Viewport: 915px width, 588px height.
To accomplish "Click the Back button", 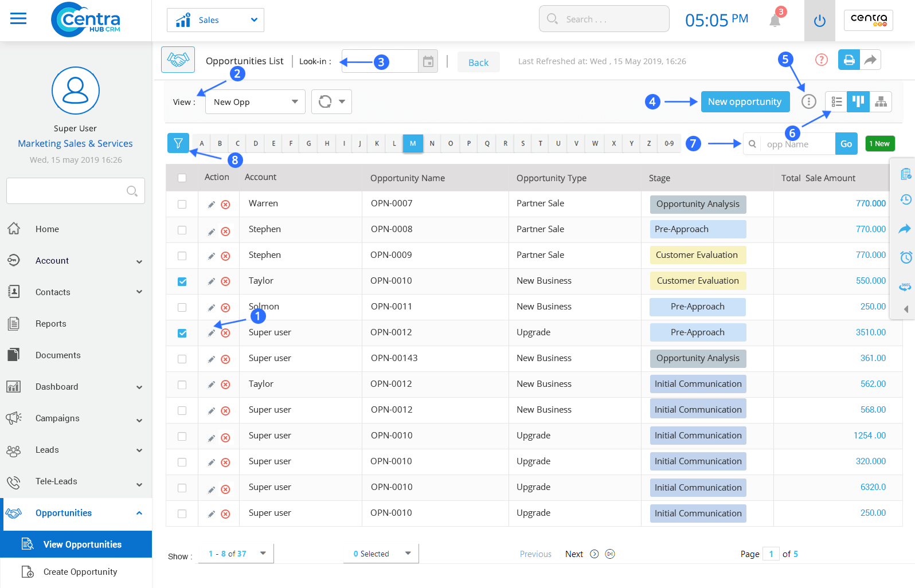I will [478, 62].
